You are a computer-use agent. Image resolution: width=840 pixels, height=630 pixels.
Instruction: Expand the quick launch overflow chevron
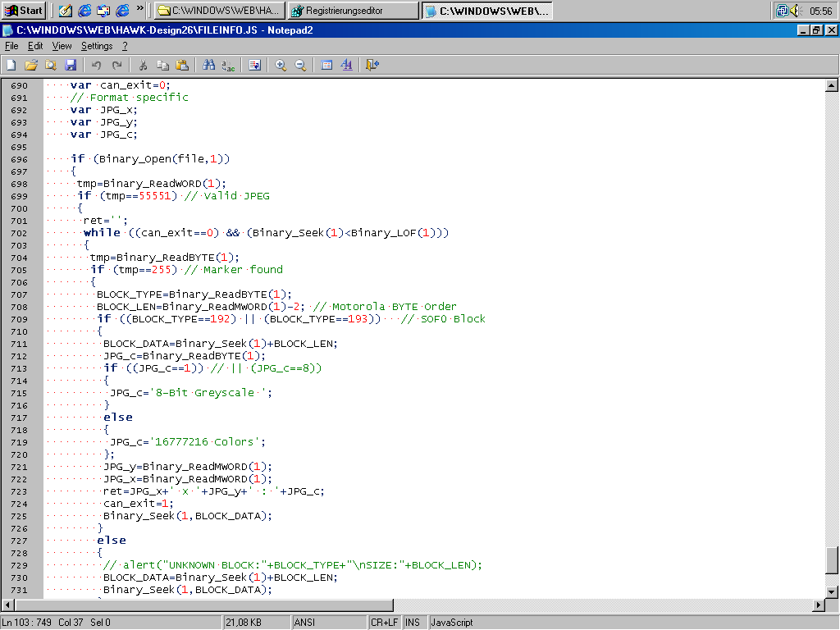(x=139, y=8)
